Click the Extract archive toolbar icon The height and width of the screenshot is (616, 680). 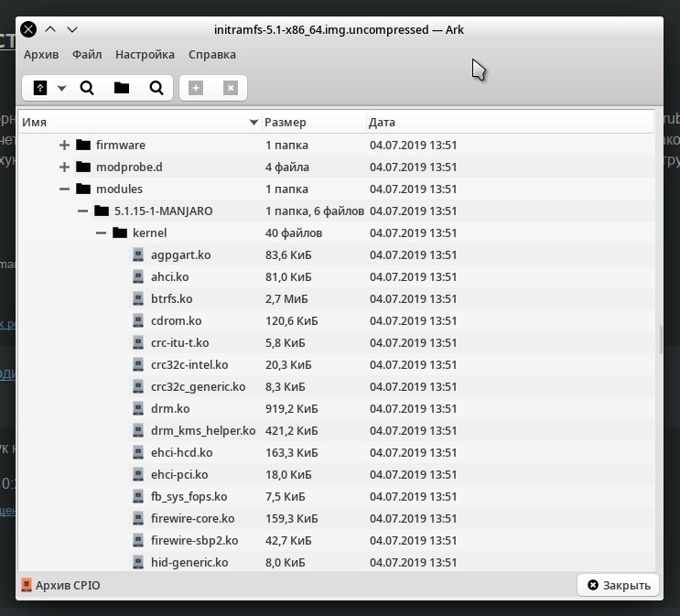40,88
